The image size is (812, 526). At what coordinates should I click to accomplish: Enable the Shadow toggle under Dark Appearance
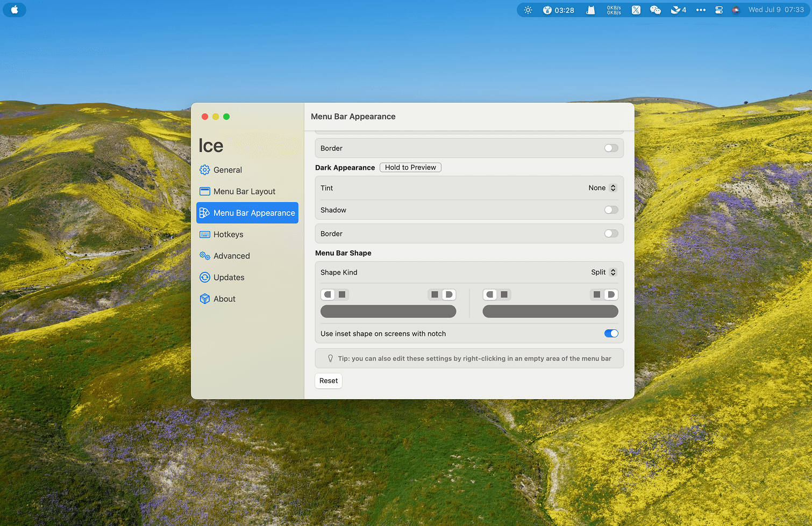click(x=611, y=210)
